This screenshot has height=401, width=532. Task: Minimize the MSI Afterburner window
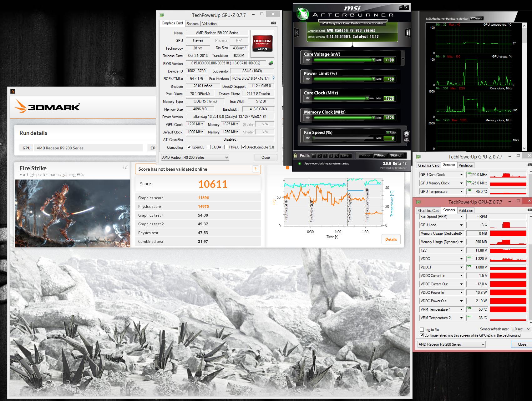tap(402, 7)
